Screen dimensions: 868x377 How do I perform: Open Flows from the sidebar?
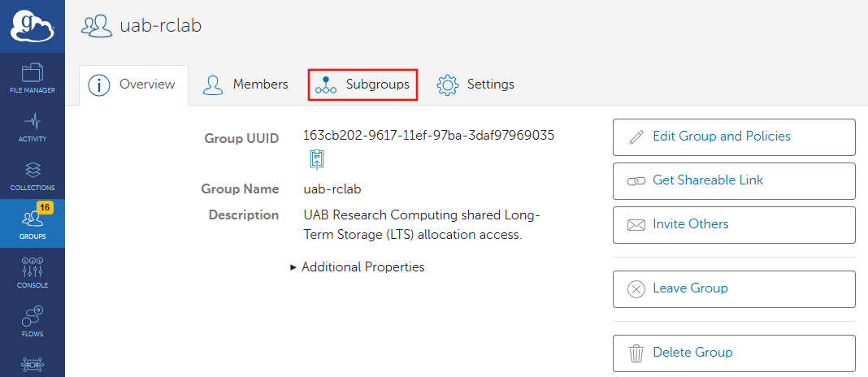coord(33,321)
